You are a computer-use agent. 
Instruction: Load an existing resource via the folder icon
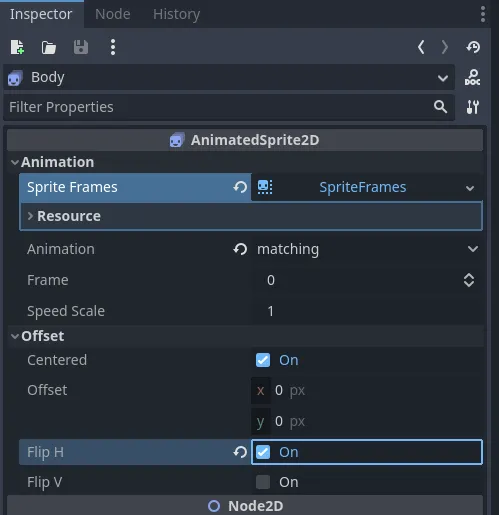[49, 47]
